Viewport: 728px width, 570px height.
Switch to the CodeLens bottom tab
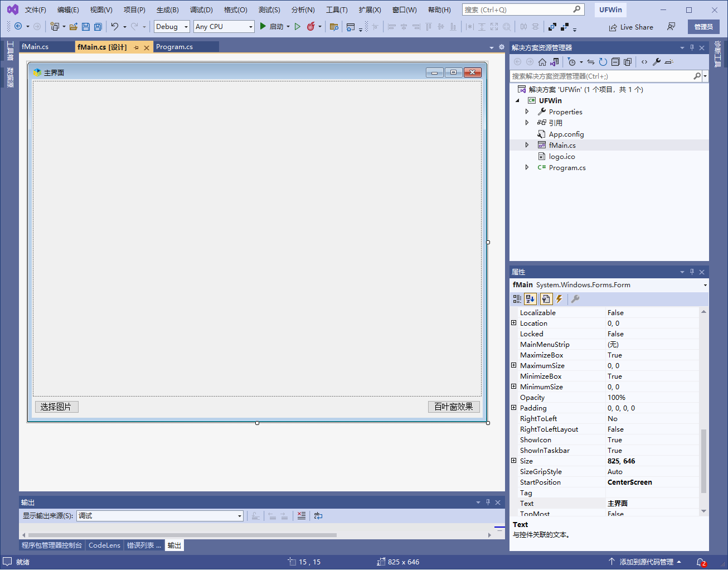click(x=104, y=545)
